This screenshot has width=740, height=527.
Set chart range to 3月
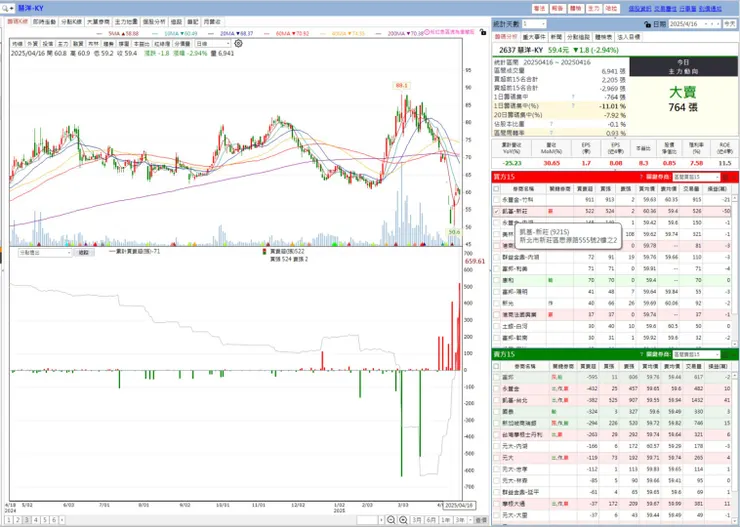[x=417, y=520]
